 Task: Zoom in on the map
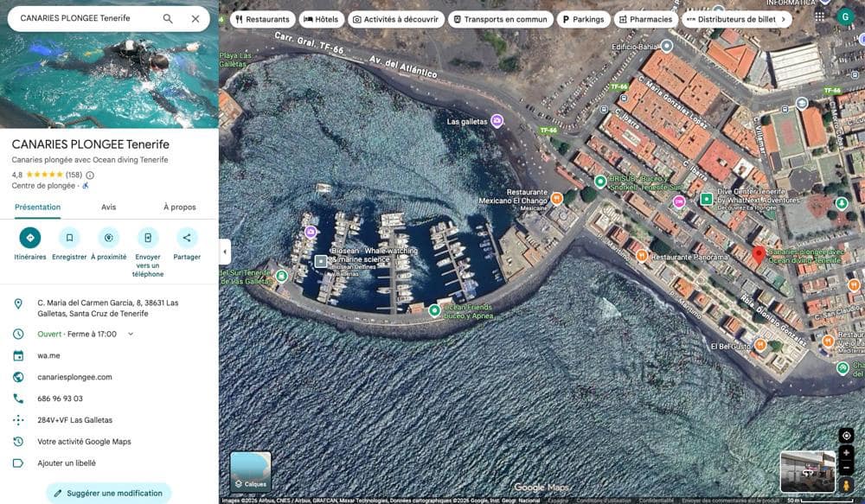coord(846,453)
